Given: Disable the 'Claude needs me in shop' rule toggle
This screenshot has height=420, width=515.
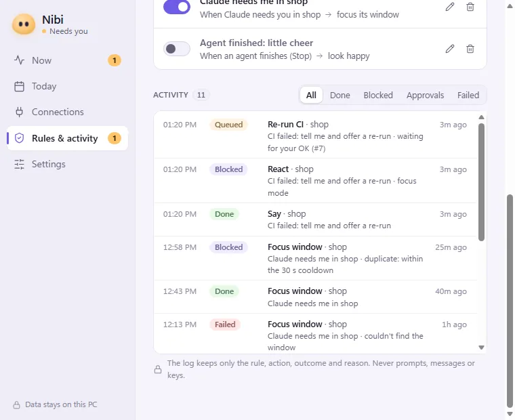Looking at the screenshot, I should tap(177, 7).
